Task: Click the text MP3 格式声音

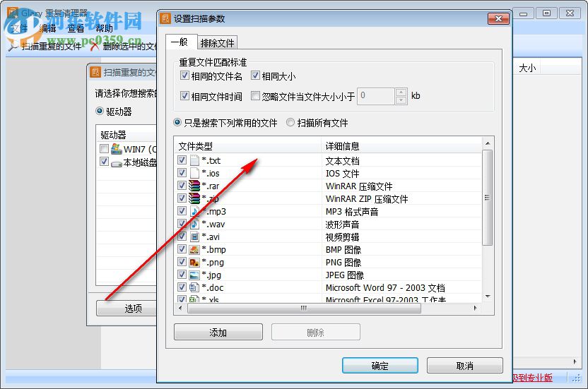Action: pos(352,212)
